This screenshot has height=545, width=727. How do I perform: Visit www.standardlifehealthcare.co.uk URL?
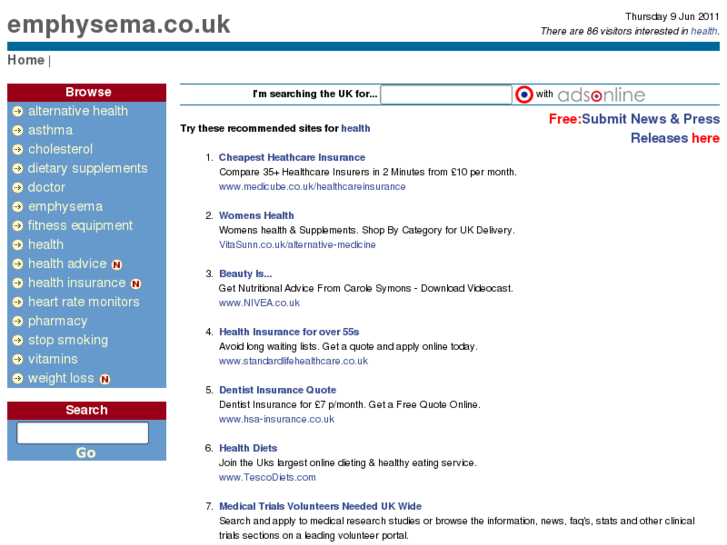point(293,361)
